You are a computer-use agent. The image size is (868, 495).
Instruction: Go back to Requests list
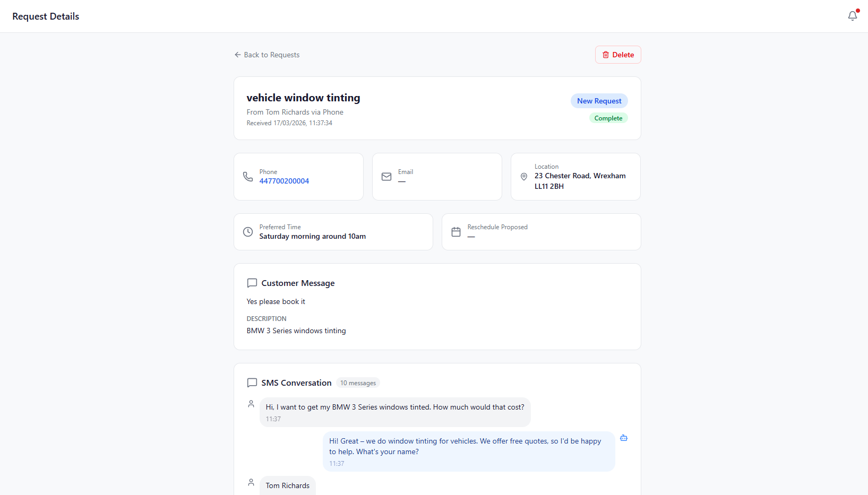click(x=267, y=55)
